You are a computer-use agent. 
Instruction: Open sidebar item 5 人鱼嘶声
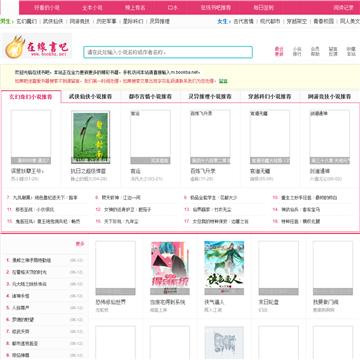pos(21,308)
